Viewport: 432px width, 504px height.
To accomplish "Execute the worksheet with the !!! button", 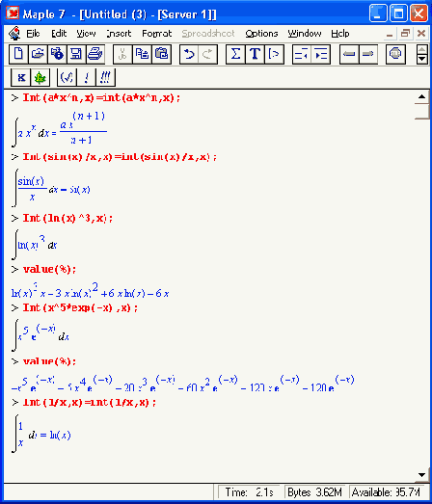I will [105, 77].
